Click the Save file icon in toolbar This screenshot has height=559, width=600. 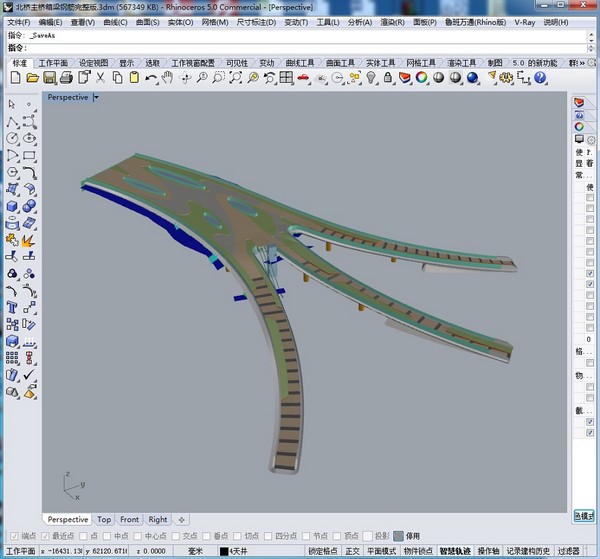[48, 77]
